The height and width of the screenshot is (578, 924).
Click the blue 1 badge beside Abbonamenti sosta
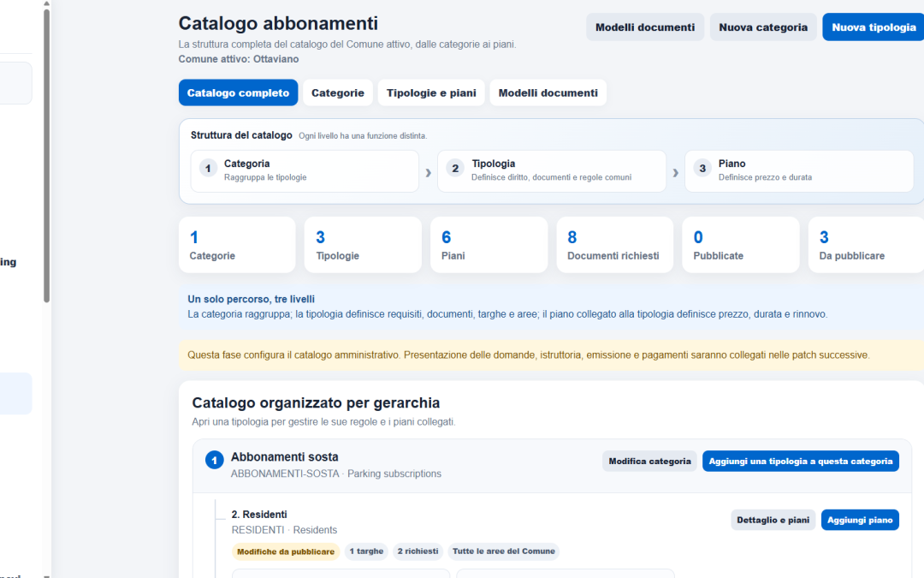tap(215, 460)
